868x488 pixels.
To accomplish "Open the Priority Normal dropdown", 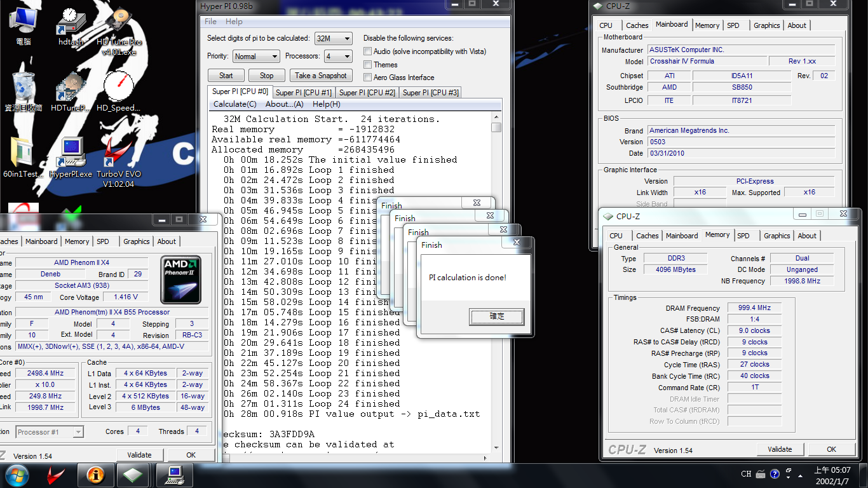I will coord(255,56).
